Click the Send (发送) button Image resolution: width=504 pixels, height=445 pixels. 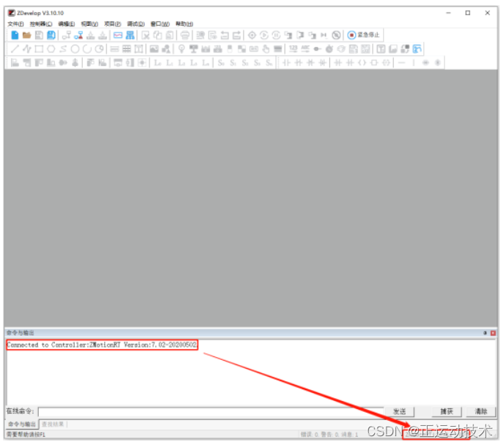click(x=400, y=411)
